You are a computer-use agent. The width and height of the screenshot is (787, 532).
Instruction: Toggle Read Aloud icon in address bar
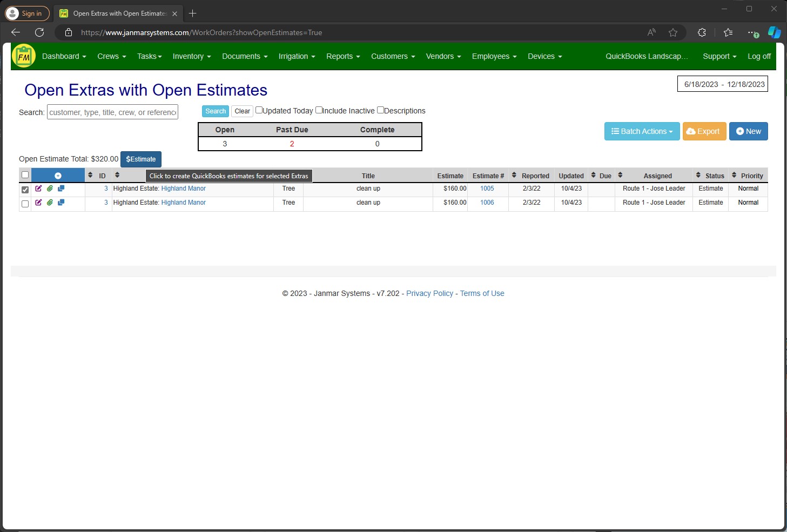652,32
